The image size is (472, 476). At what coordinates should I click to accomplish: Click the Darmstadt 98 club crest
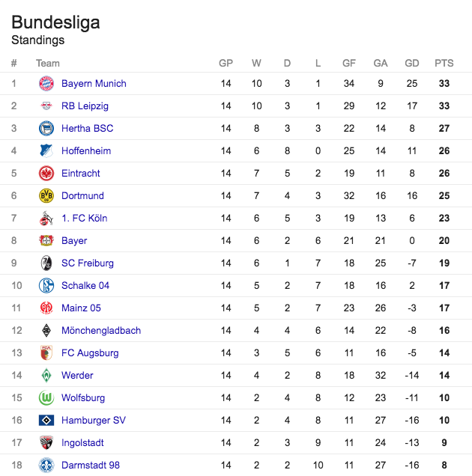pyautogui.click(x=46, y=466)
